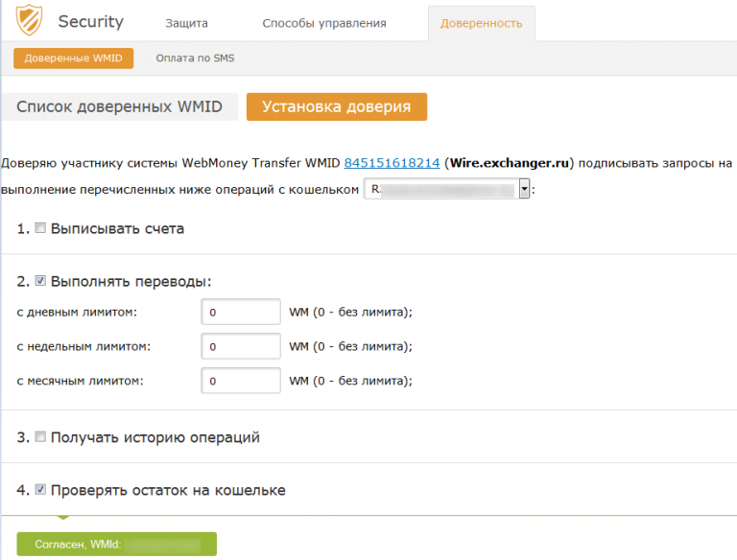Go to Оплата по SMS section
The width and height of the screenshot is (737, 560).
195,58
